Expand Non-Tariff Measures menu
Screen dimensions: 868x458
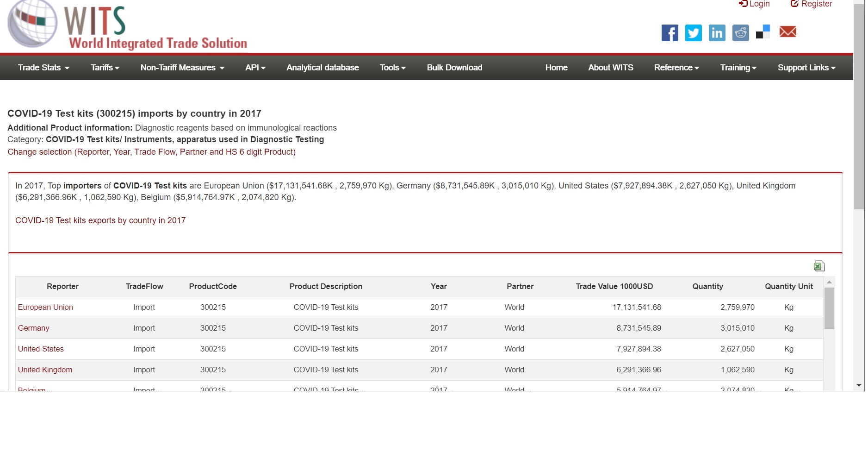pos(182,68)
